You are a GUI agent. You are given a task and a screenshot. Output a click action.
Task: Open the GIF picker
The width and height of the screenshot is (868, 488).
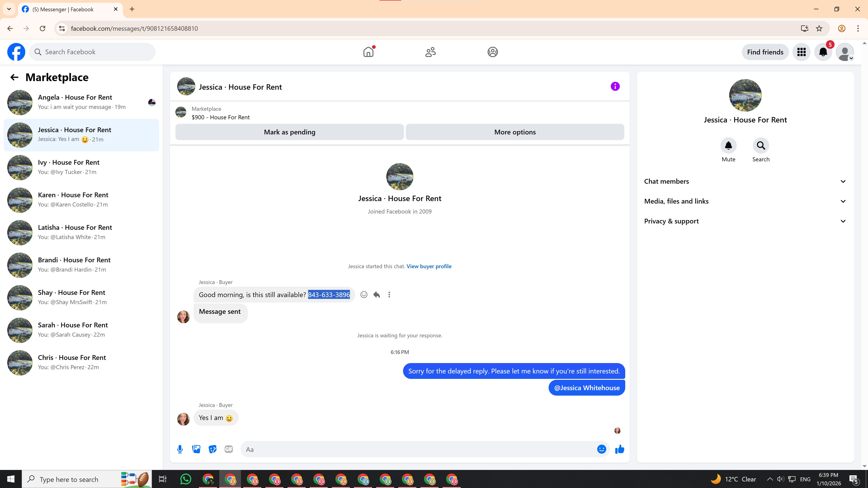(229, 449)
